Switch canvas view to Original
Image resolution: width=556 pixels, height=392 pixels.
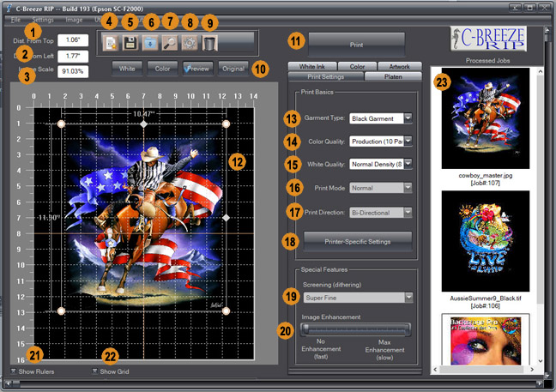[233, 69]
